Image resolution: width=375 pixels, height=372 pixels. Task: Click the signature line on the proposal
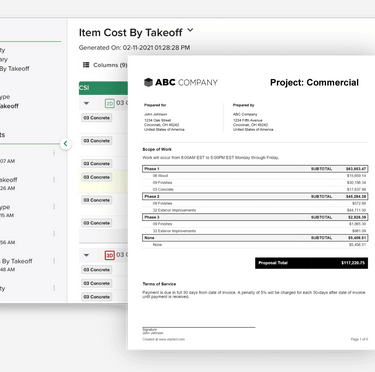(x=199, y=327)
